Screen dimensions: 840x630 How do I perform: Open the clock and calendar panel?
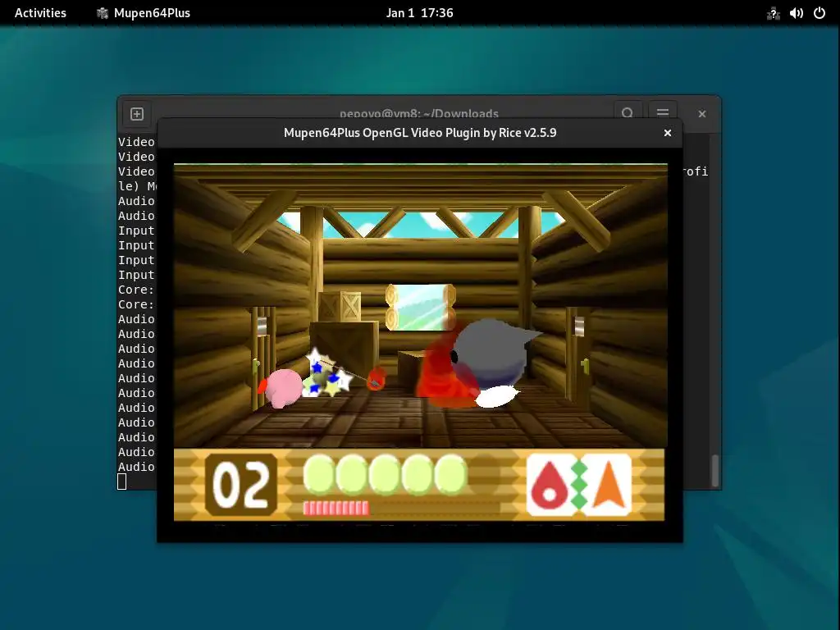(x=419, y=13)
